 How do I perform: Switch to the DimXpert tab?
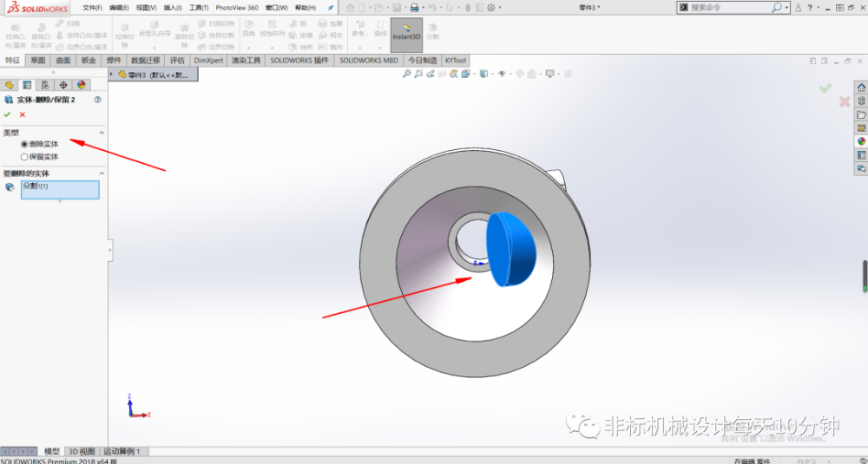point(208,61)
